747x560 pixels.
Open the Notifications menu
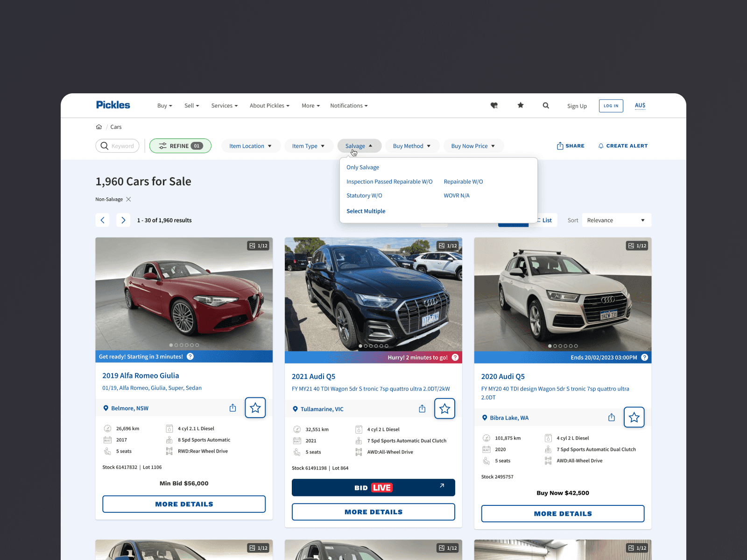[x=349, y=106]
